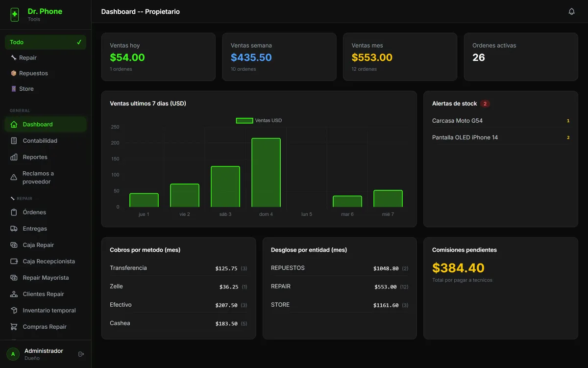This screenshot has width=588, height=368.
Task: Open Contabilidad page
Action: (x=46, y=141)
